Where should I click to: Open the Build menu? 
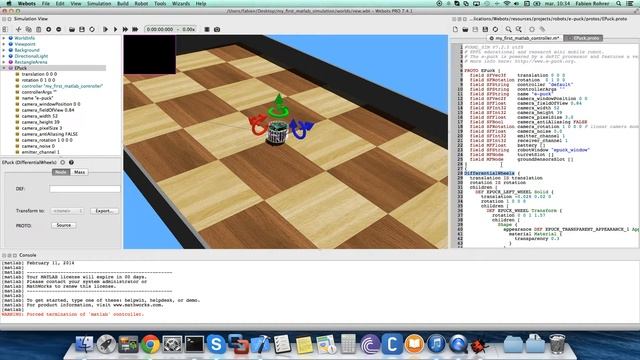click(123, 4)
